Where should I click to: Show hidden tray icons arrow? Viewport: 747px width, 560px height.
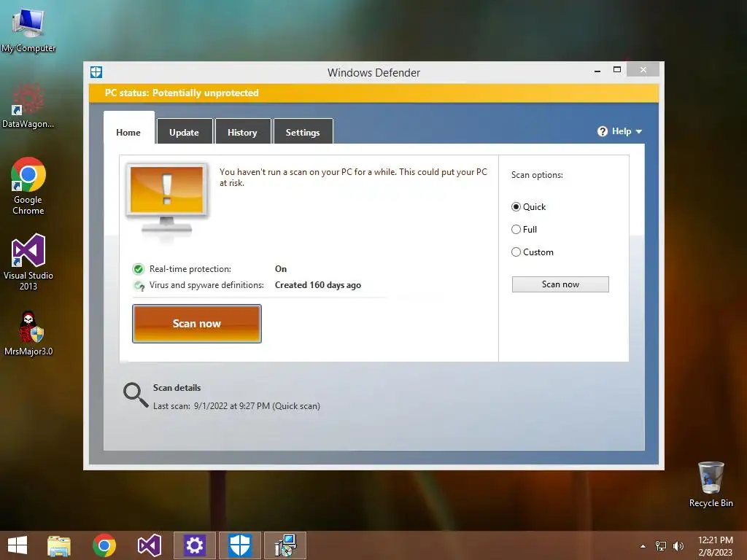click(x=643, y=546)
